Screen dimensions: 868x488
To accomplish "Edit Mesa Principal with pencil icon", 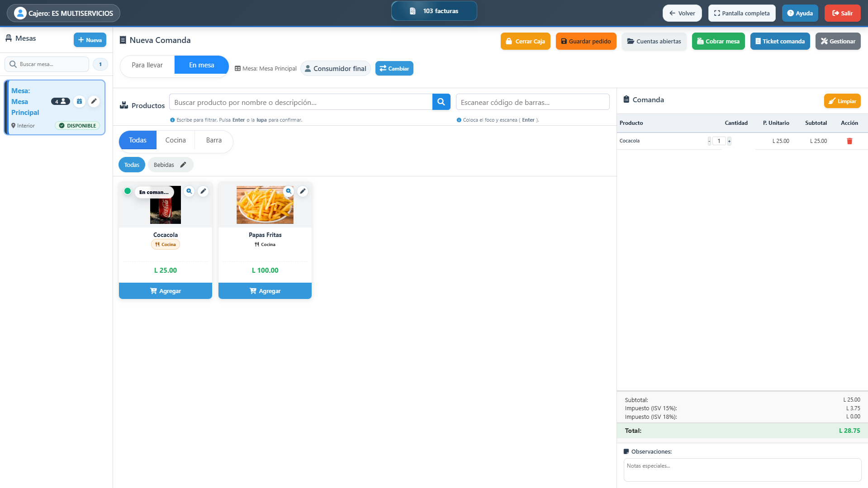I will (94, 101).
